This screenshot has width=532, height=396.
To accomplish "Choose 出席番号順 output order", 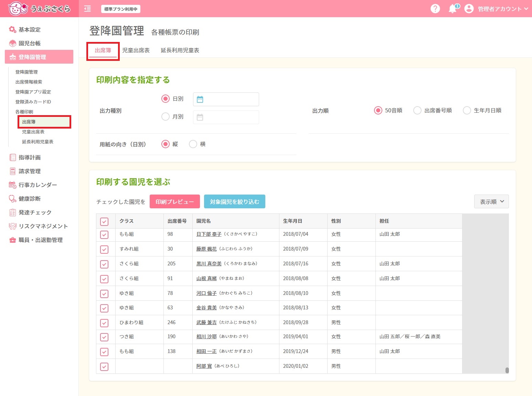I will 417,110.
